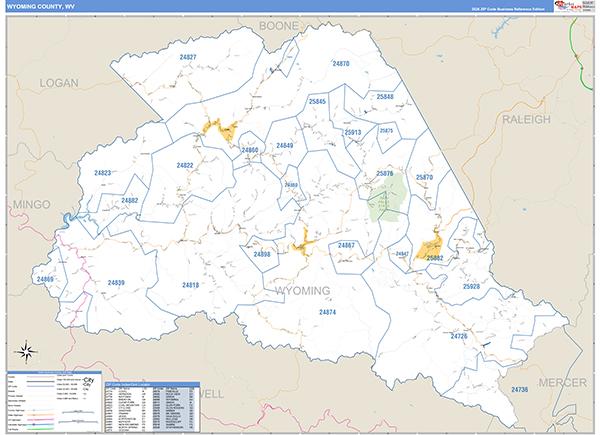Open the ZIP Code Index/Grid Locator table
600x435 pixels.
152,407
